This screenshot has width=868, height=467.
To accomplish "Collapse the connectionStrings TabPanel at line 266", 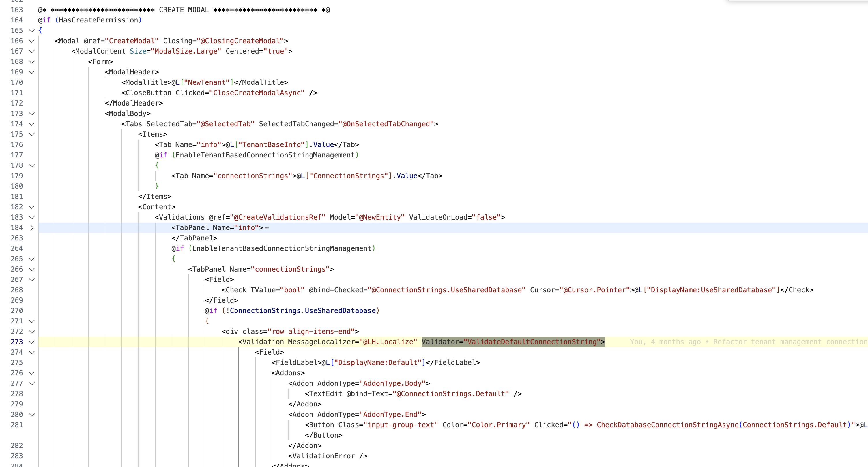I will (x=32, y=269).
